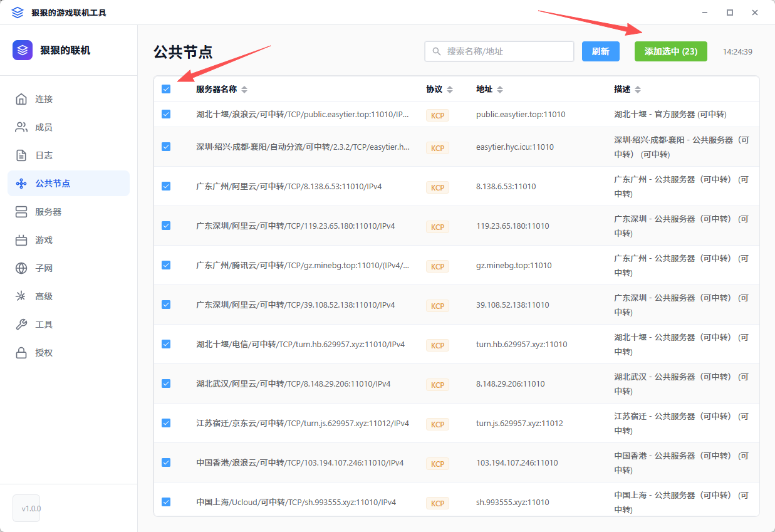
Task: Sort by the 协议 column arrows
Action: pyautogui.click(x=450, y=90)
